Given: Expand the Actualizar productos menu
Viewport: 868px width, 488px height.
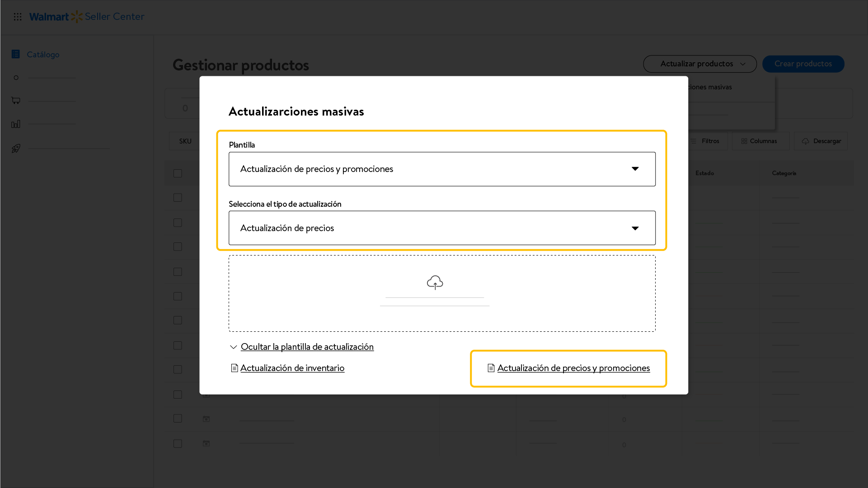Looking at the screenshot, I should 700,64.
